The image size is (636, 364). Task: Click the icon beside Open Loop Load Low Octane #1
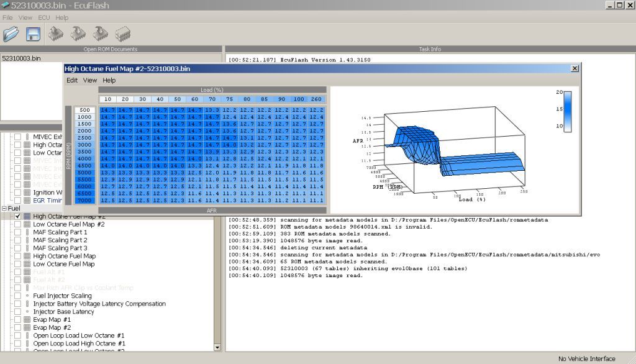click(27, 335)
